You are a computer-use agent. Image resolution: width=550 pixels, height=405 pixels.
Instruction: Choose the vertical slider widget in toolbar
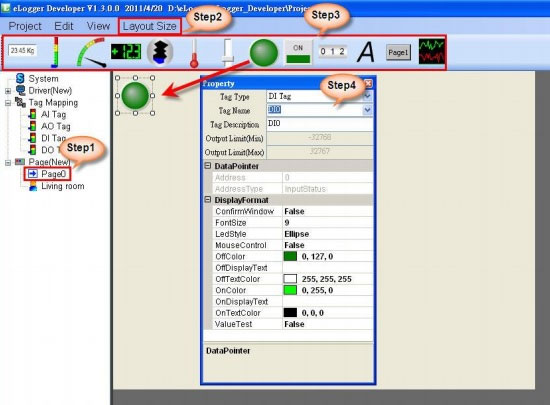pos(228,53)
